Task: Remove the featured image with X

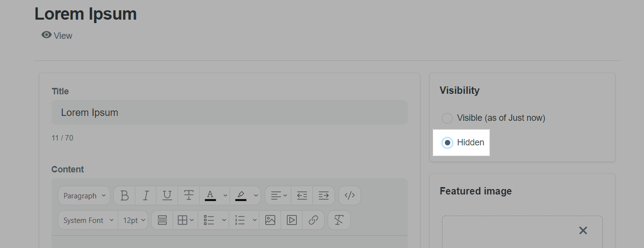Action: [x=583, y=230]
